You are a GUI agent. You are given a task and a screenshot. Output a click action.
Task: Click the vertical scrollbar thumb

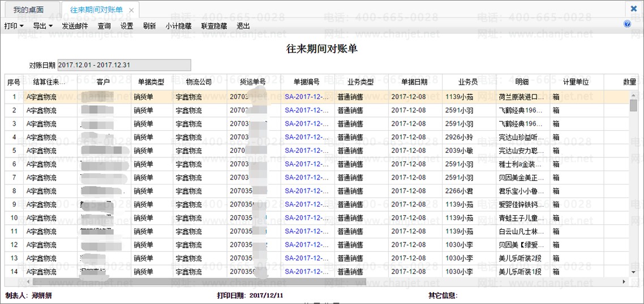click(x=633, y=105)
